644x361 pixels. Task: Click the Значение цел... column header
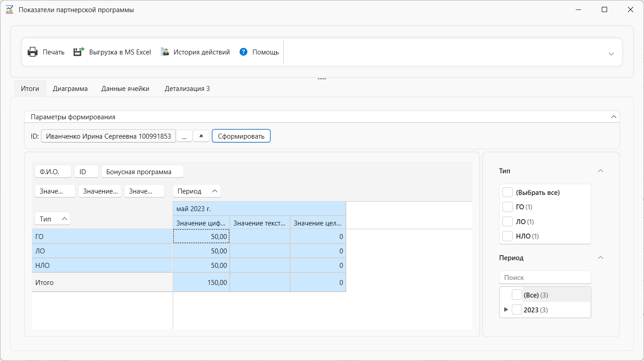(318, 223)
